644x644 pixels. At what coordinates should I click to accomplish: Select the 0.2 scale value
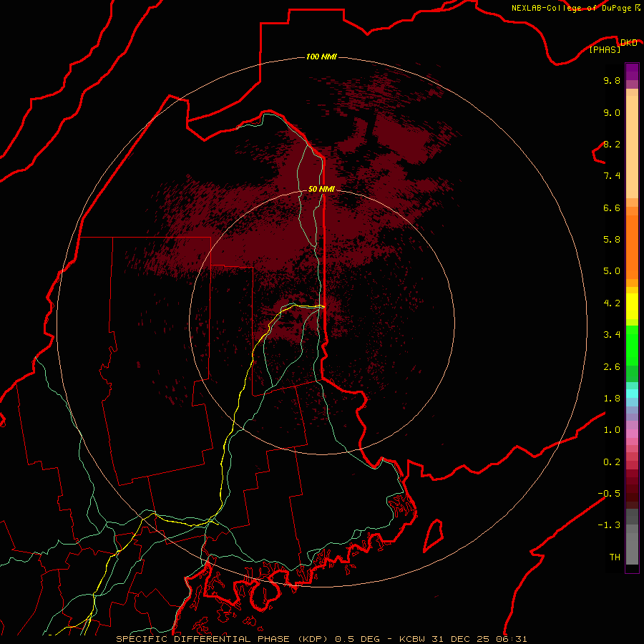pyautogui.click(x=612, y=462)
